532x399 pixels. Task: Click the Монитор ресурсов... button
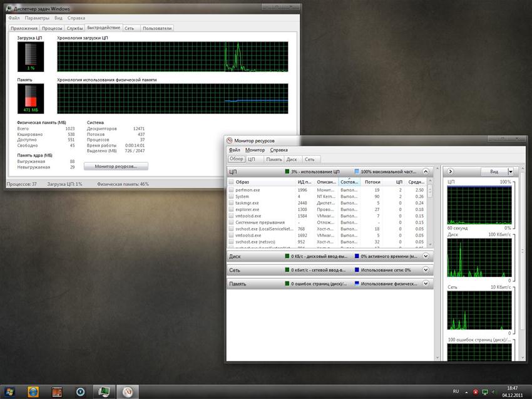[x=116, y=167]
